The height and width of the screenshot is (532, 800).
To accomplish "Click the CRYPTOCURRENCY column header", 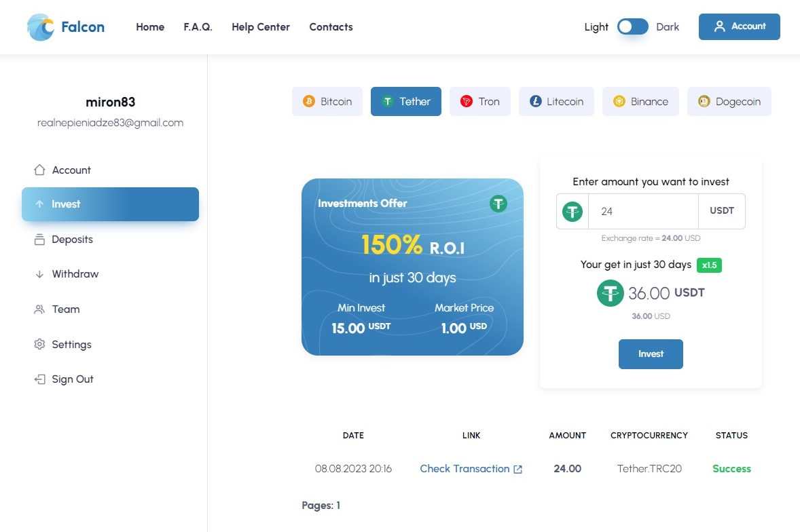I will pyautogui.click(x=649, y=436).
